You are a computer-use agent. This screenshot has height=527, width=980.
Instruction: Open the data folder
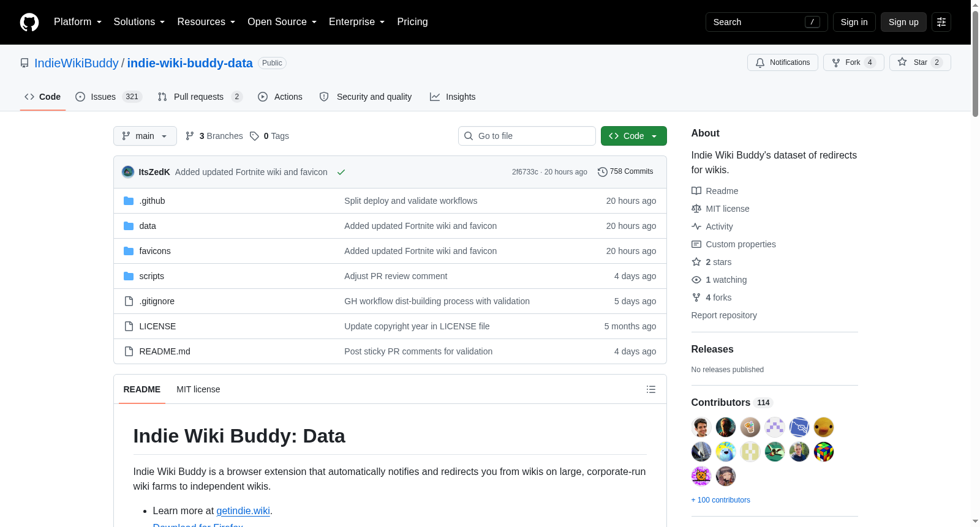[x=148, y=226]
